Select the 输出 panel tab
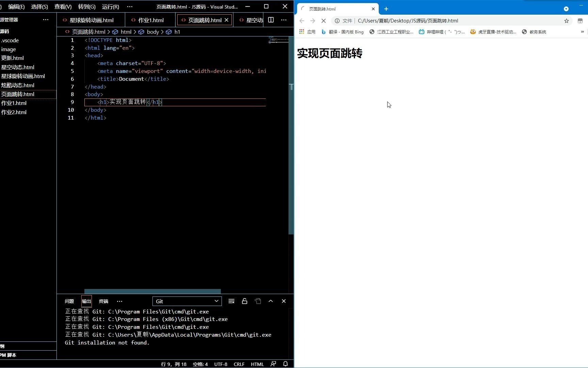This screenshot has height=368, width=588. 86,301
